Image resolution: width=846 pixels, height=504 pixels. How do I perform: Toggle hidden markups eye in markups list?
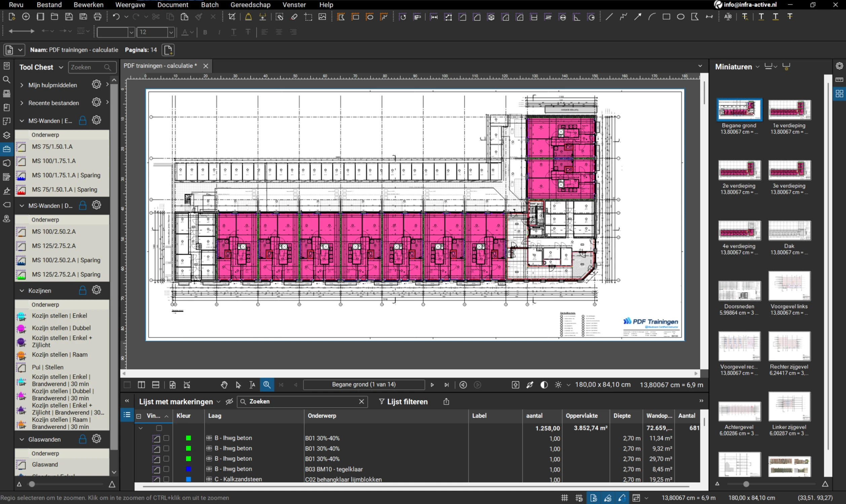(x=229, y=402)
